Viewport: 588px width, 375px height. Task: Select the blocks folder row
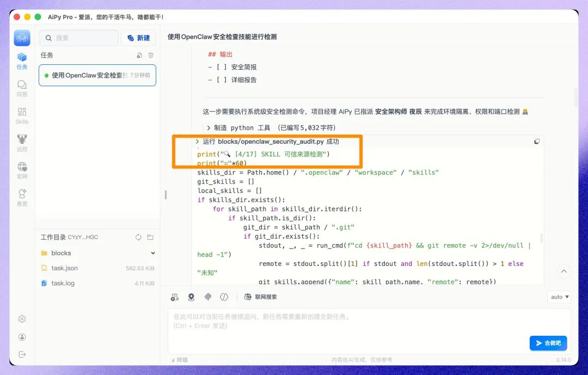(97, 253)
